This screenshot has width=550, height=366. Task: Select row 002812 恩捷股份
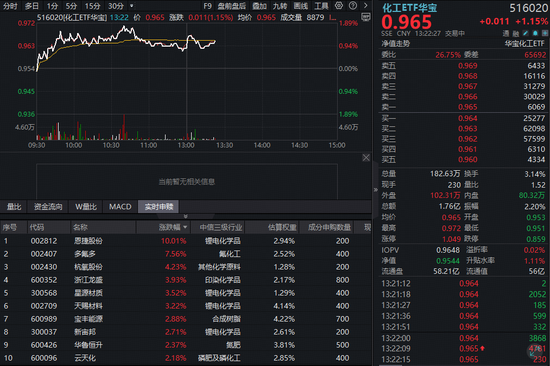coord(186,241)
